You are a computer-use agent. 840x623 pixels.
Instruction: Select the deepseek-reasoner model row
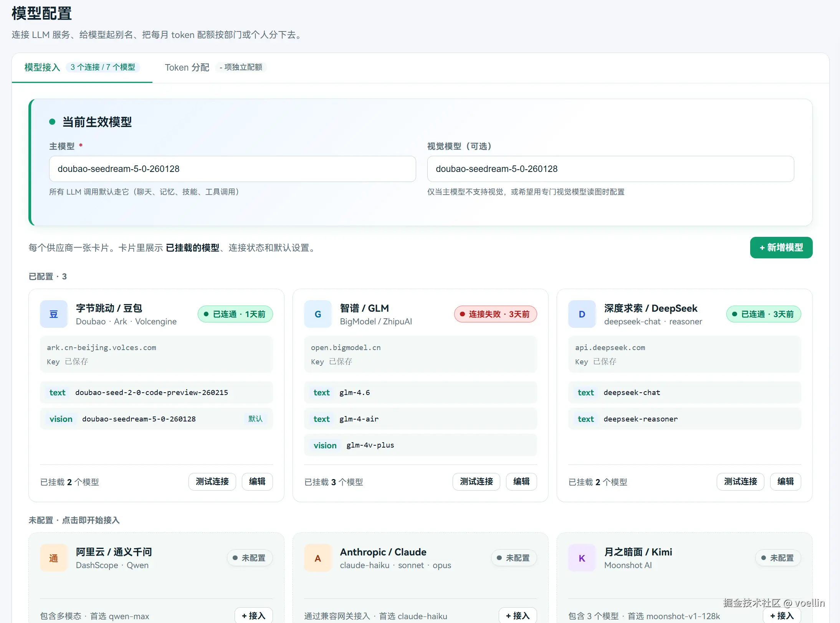[685, 419]
